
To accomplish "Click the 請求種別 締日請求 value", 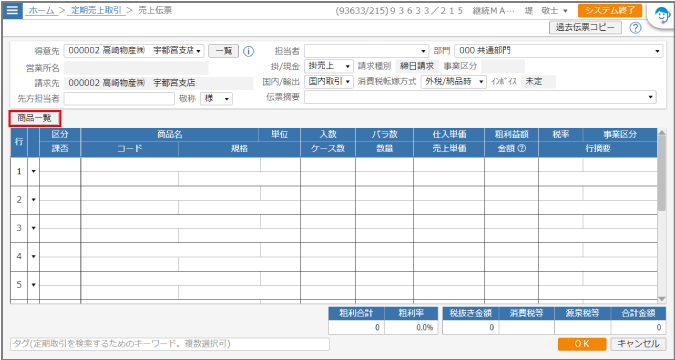I will 417,66.
